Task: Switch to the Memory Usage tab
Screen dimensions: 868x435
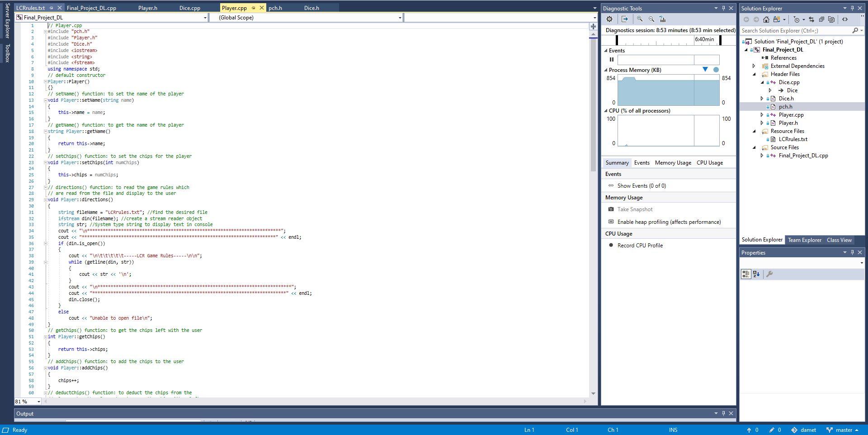Action: click(673, 162)
